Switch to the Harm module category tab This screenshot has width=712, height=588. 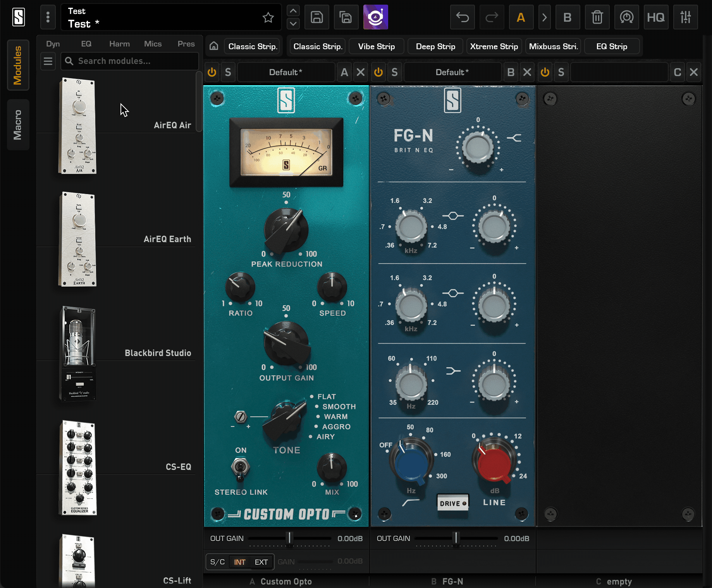click(x=119, y=44)
